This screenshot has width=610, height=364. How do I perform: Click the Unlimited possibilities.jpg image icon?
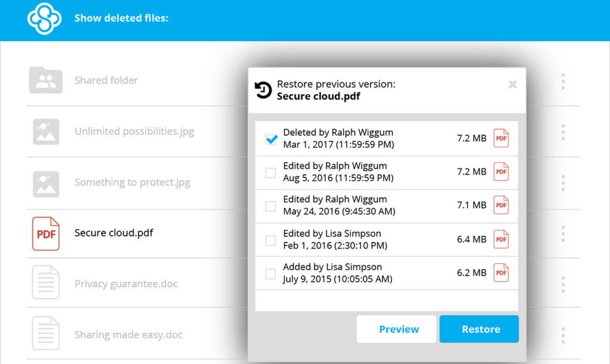pos(46,132)
